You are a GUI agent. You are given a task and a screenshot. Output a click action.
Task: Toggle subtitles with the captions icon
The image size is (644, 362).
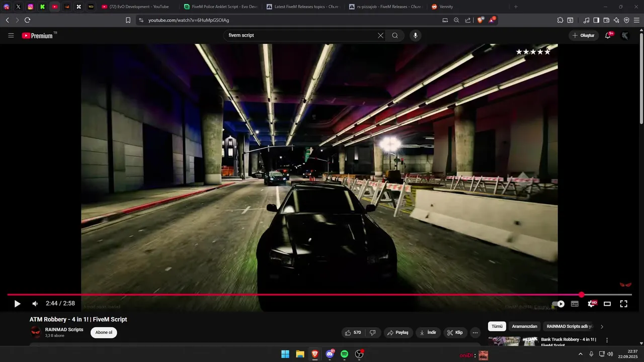point(575,304)
